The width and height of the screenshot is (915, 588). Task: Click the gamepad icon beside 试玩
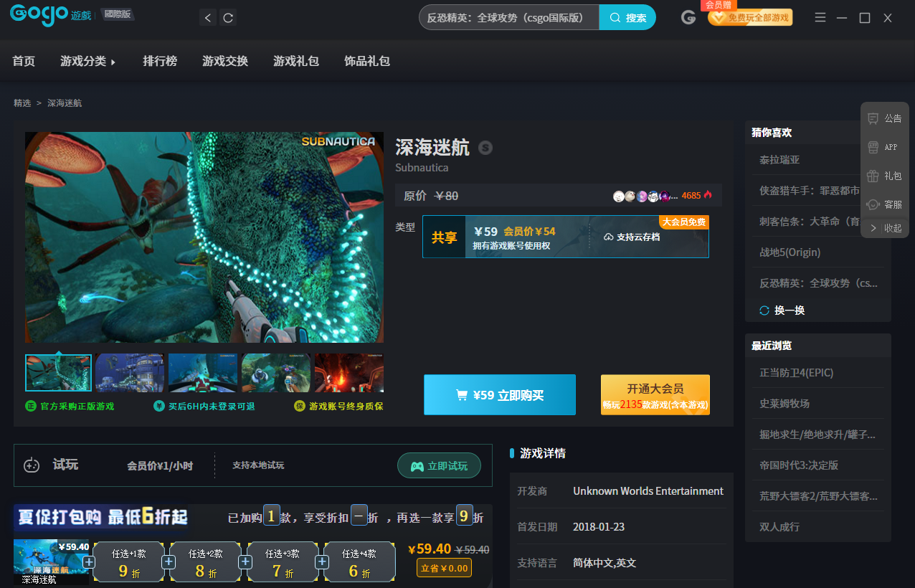click(32, 465)
